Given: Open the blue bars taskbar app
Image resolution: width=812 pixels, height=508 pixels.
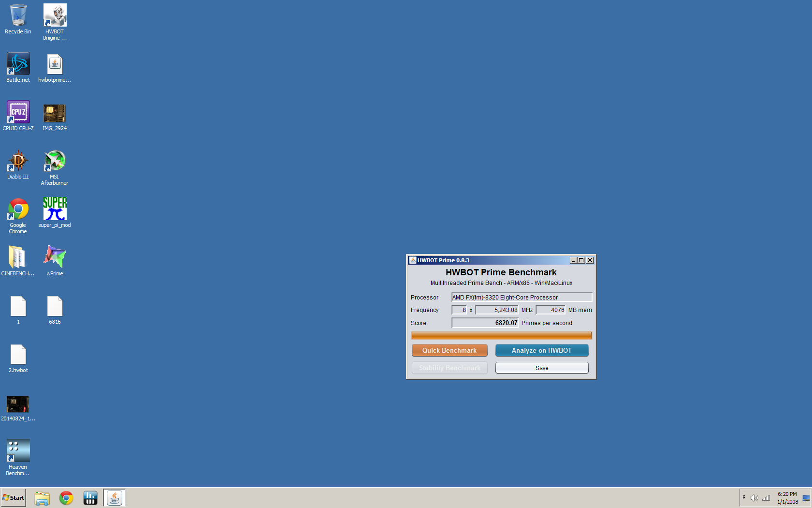Looking at the screenshot, I should (x=90, y=498).
